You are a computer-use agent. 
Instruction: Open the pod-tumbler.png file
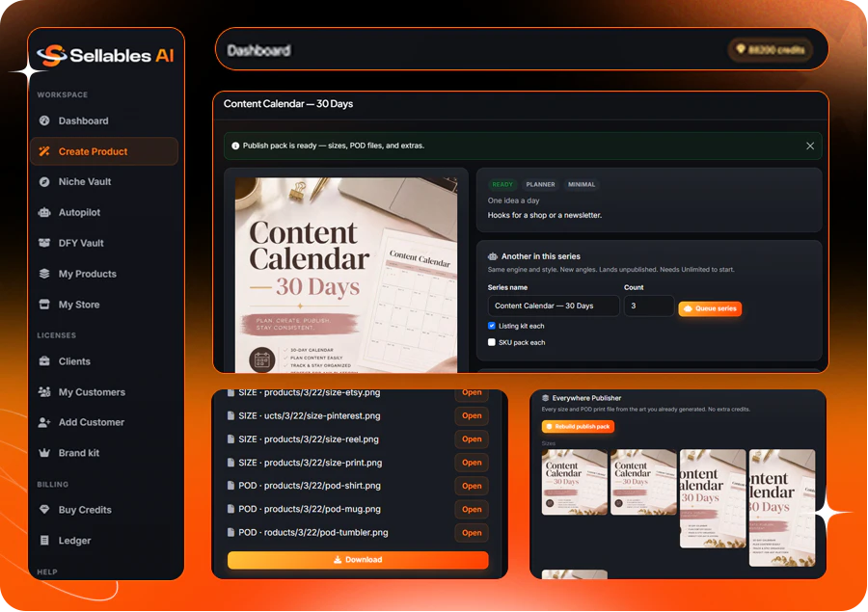472,533
